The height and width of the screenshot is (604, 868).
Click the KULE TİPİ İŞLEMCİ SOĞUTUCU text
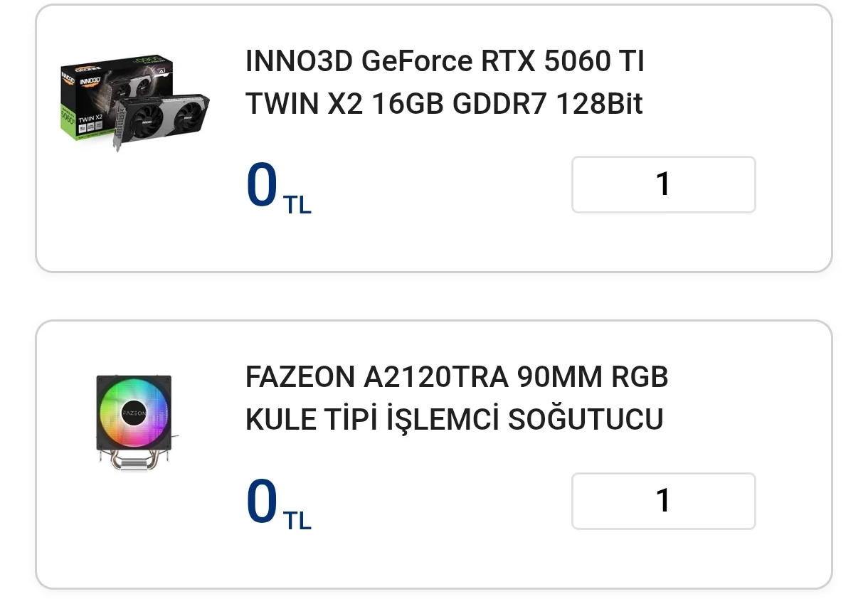tap(454, 420)
